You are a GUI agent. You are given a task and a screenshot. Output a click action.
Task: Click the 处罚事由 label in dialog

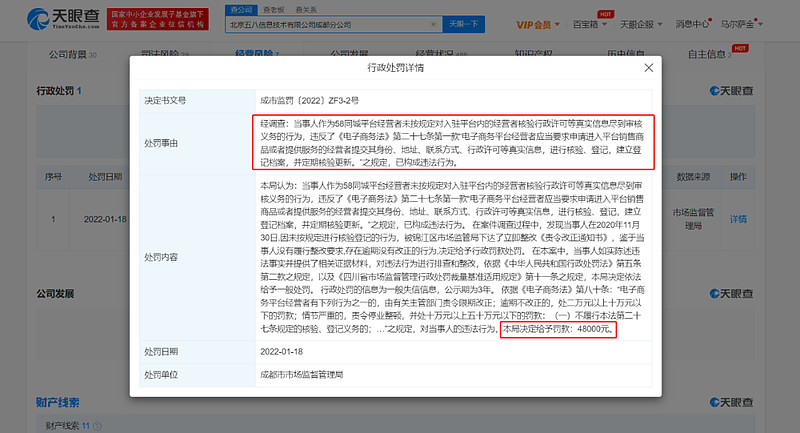click(x=161, y=143)
